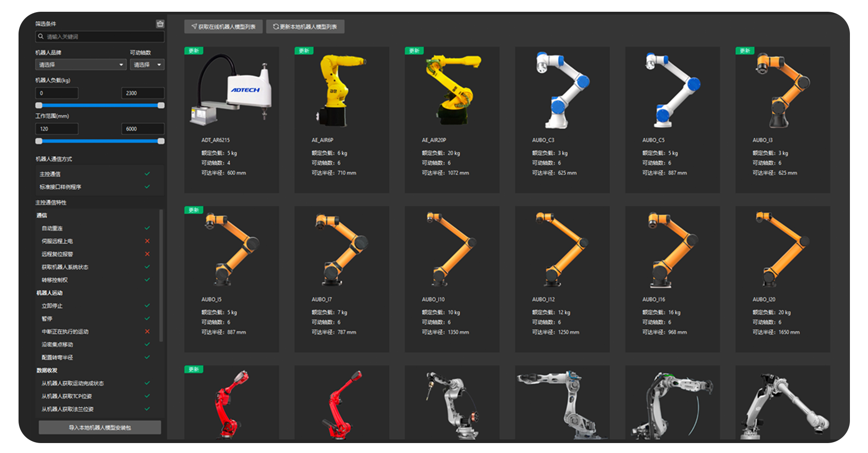This screenshot has width=868, height=453.
Task: Toggle the 主控通信 checkmark filter
Action: 147,174
